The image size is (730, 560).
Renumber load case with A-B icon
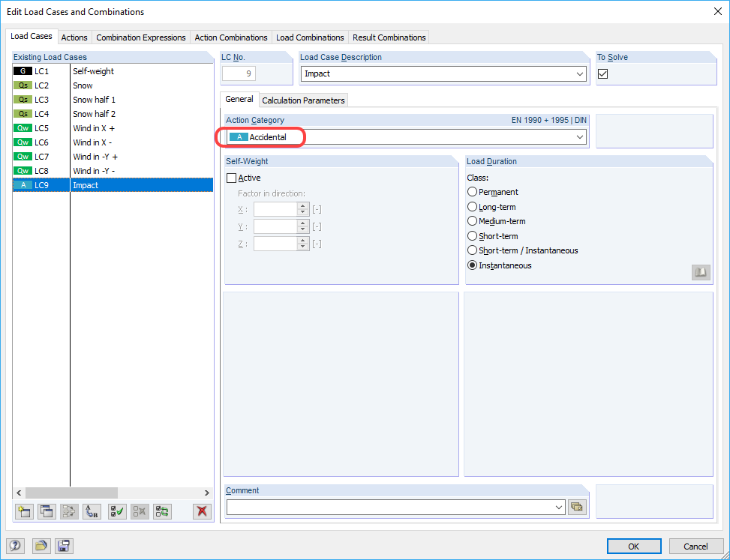(x=91, y=511)
